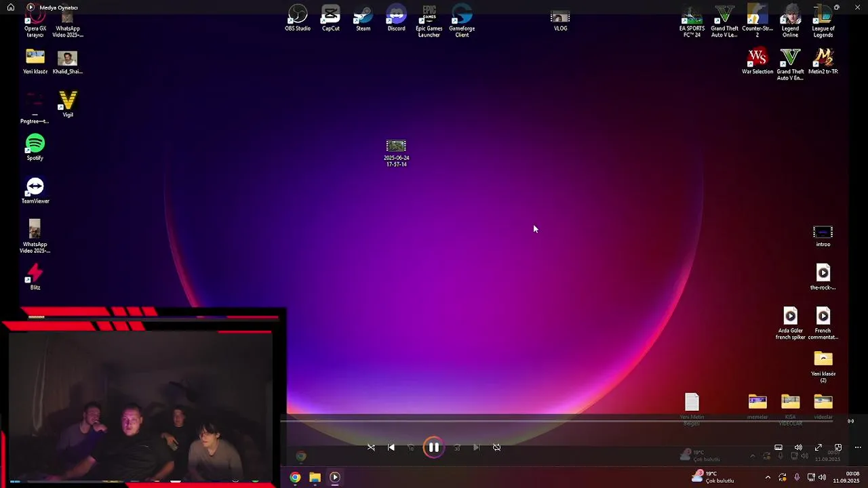Click the Blitz desktop shortcut
868x488 pixels.
click(35, 277)
